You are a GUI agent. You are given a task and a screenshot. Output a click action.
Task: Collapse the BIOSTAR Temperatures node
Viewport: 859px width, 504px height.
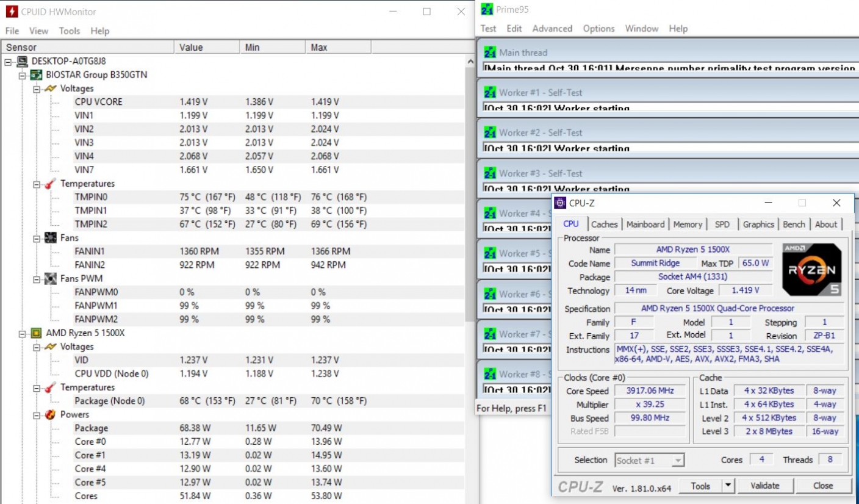(37, 184)
